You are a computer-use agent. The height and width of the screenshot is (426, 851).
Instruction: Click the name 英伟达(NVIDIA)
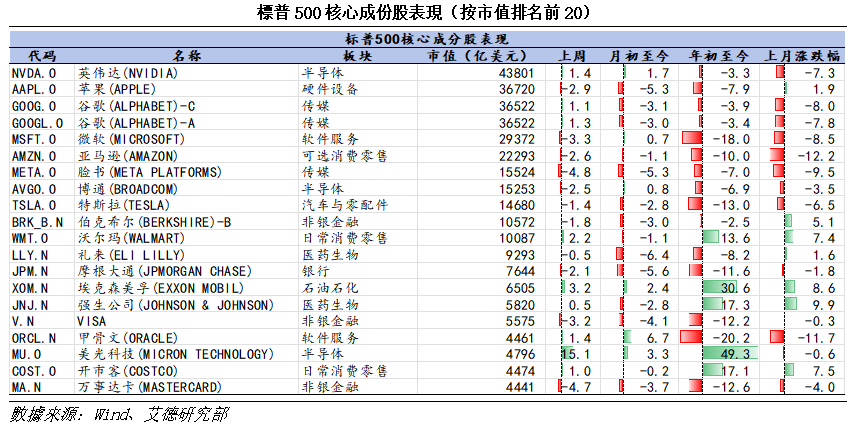click(128, 73)
